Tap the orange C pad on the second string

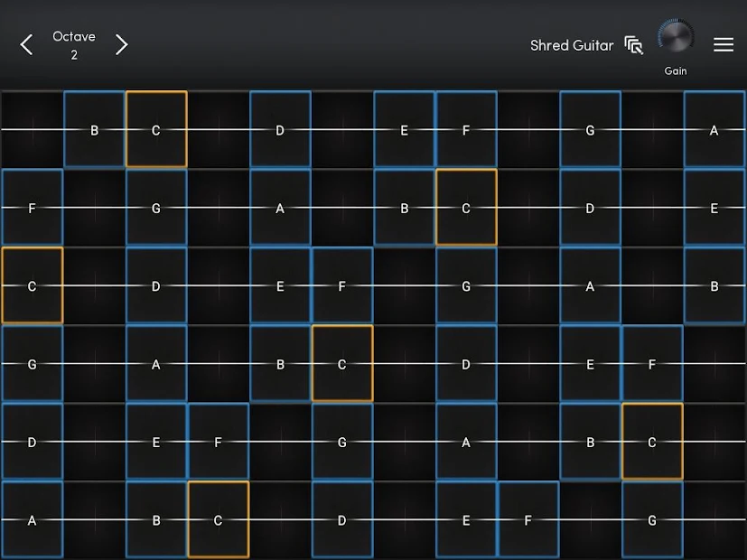[x=466, y=208]
